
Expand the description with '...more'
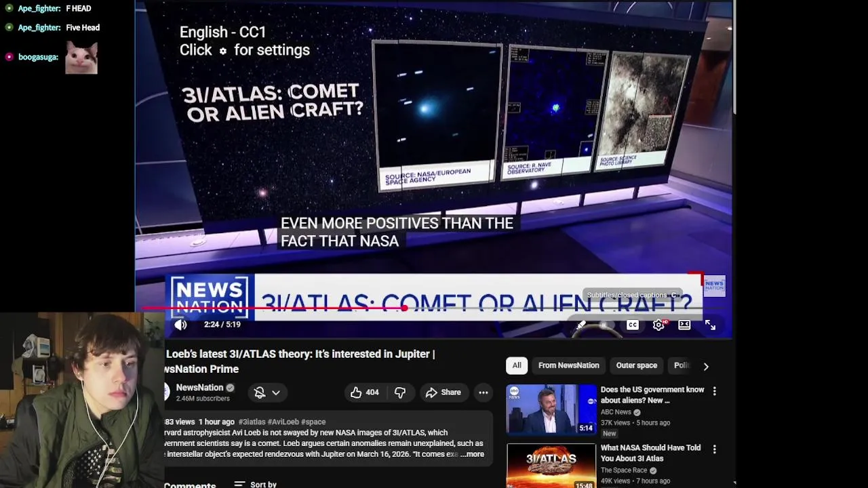coord(473,454)
